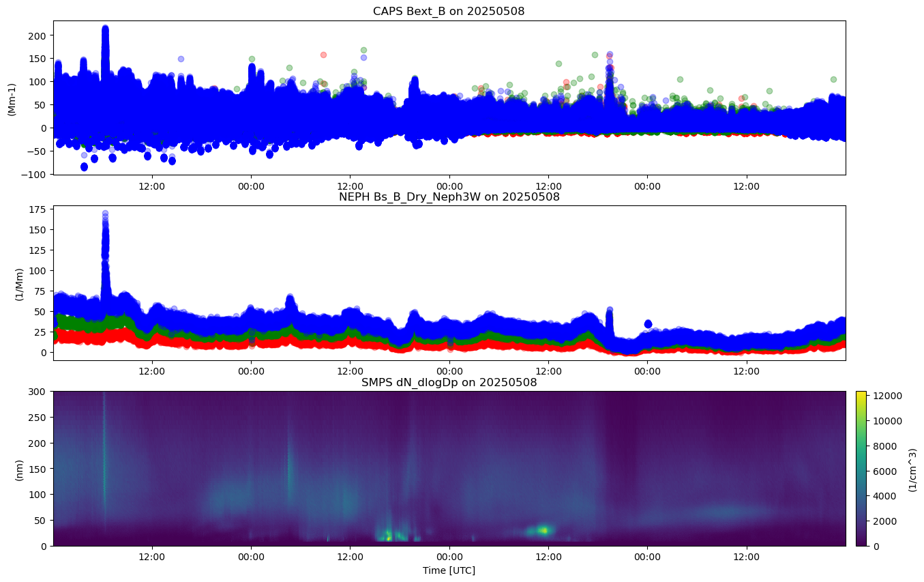Click the first 12:00 tick under the SMPS plot
The image size is (924, 582).
(152, 556)
